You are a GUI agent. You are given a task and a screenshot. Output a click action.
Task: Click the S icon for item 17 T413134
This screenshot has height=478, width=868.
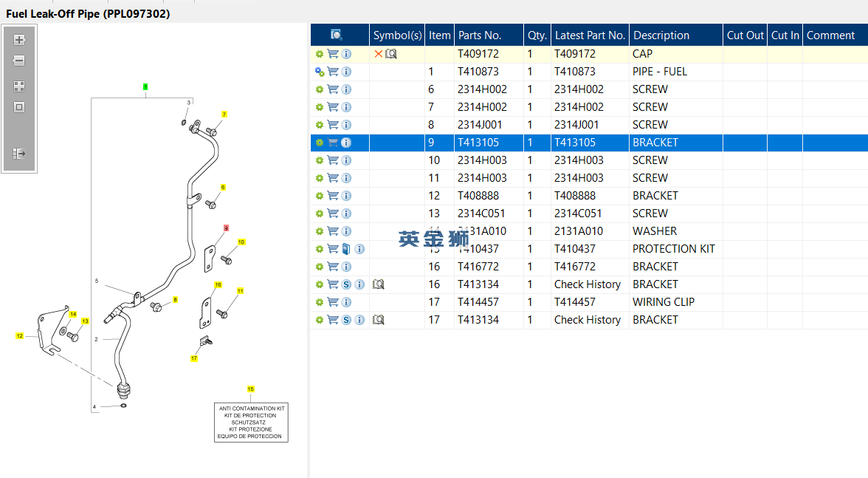[346, 320]
